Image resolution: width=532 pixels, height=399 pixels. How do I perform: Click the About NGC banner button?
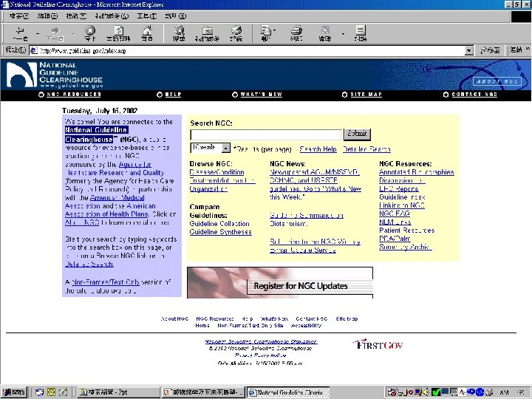(x=497, y=81)
